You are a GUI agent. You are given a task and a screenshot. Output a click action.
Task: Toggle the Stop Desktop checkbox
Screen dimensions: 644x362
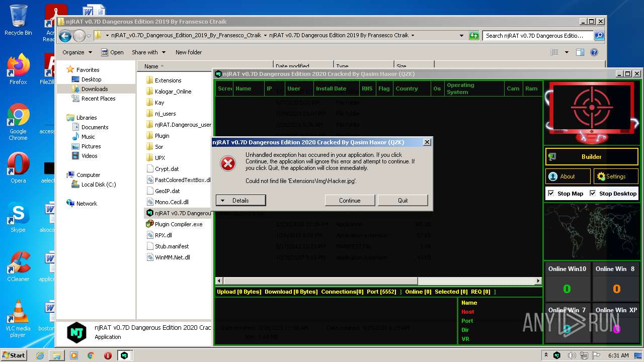(x=593, y=194)
